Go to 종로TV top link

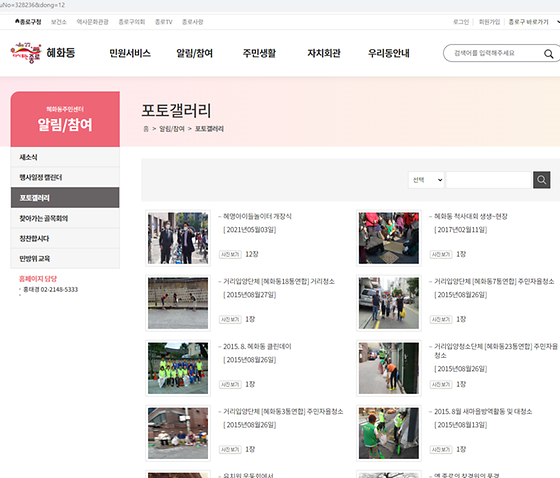point(164,22)
